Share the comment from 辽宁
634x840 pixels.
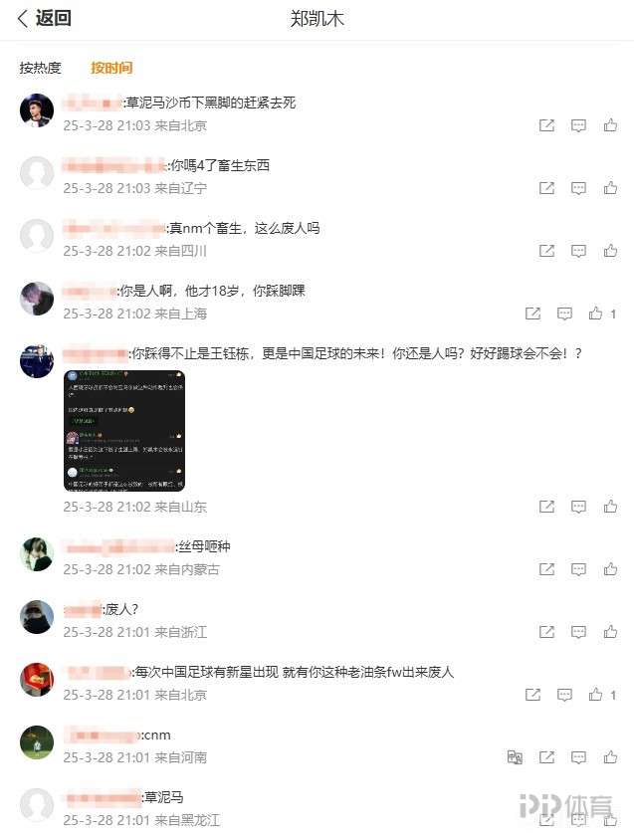coord(546,188)
